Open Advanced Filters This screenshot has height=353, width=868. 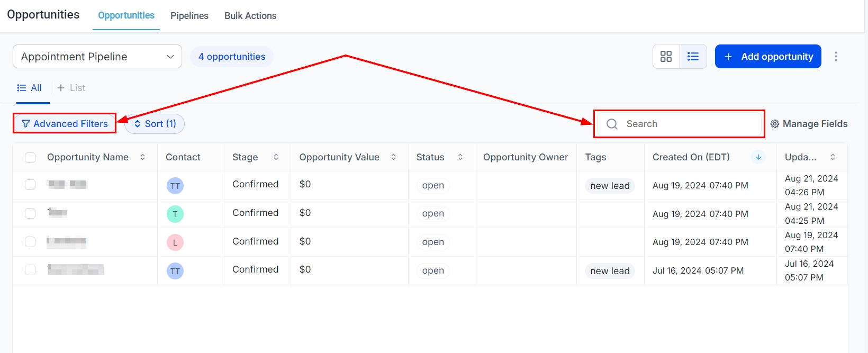65,124
